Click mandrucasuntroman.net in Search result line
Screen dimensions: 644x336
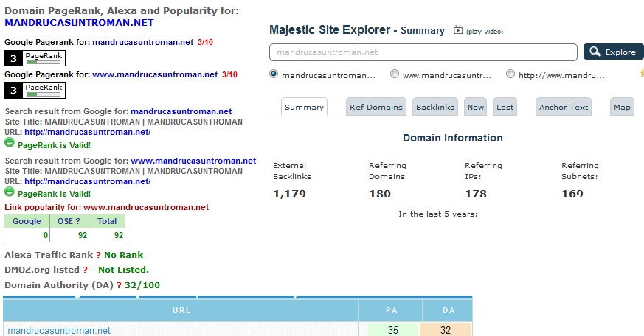[181, 111]
